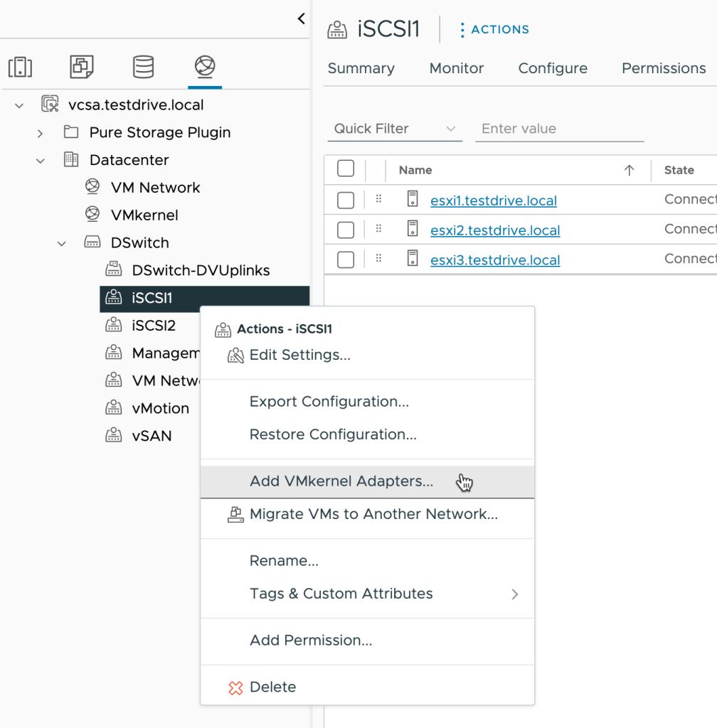Screen dimensions: 717x728
Task: Click the Edit Settings icon in menu
Action: point(235,355)
